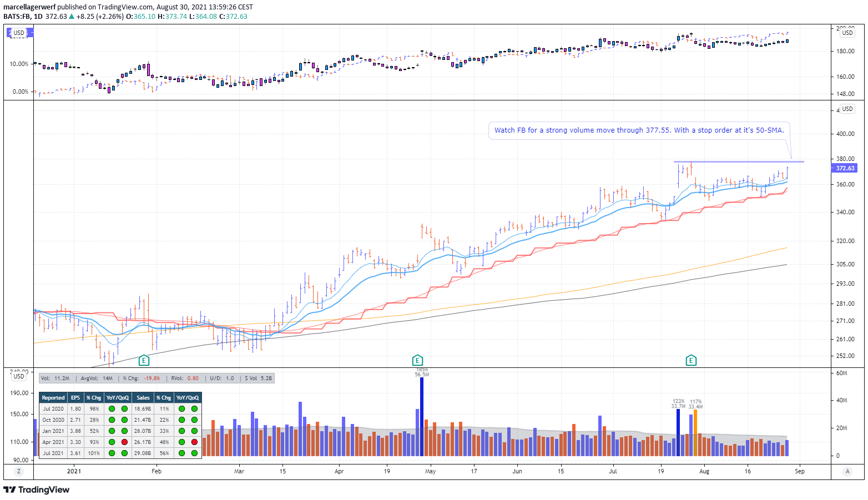
Task: Select the Jul 2020 row date cell
Action: (53, 408)
